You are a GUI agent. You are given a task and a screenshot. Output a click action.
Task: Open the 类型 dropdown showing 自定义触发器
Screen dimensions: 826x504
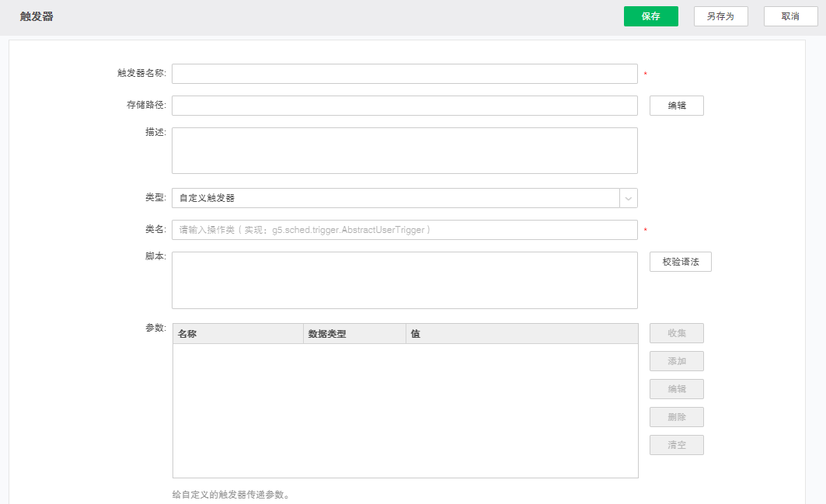[x=396, y=198]
